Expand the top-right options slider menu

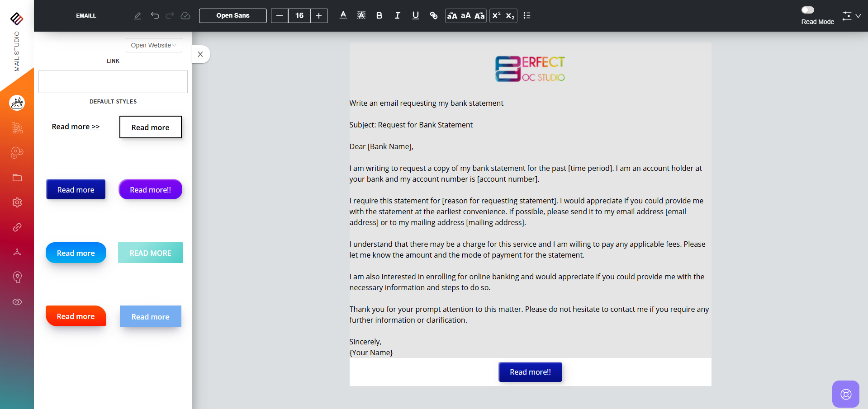[x=851, y=16]
